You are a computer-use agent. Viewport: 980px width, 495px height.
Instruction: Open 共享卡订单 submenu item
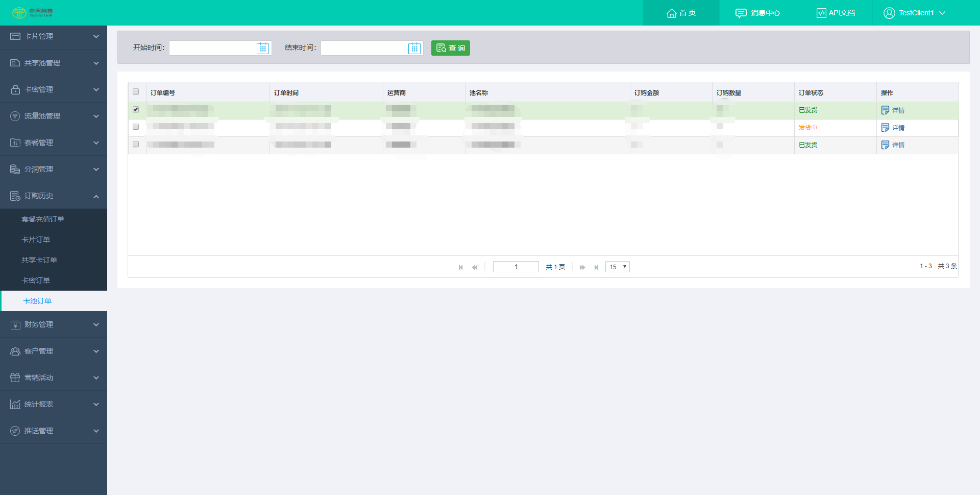click(39, 260)
